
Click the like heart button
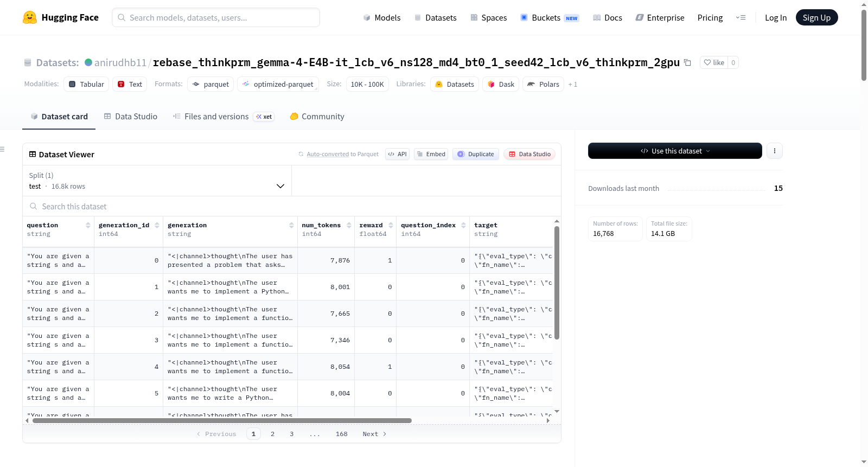pyautogui.click(x=714, y=62)
